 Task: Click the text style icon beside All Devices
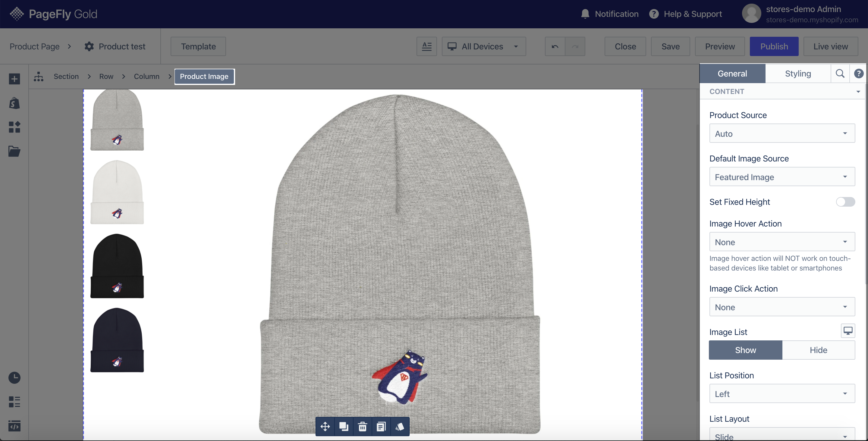point(426,46)
